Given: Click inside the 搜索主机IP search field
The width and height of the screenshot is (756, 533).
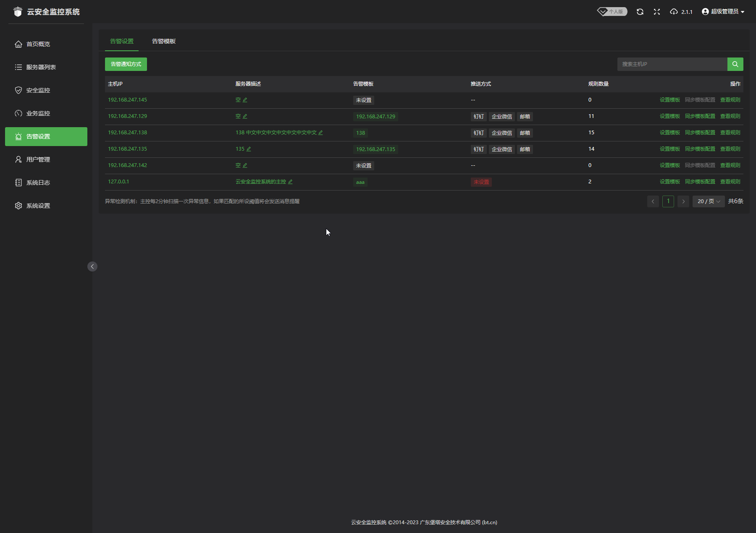Looking at the screenshot, I should point(672,64).
